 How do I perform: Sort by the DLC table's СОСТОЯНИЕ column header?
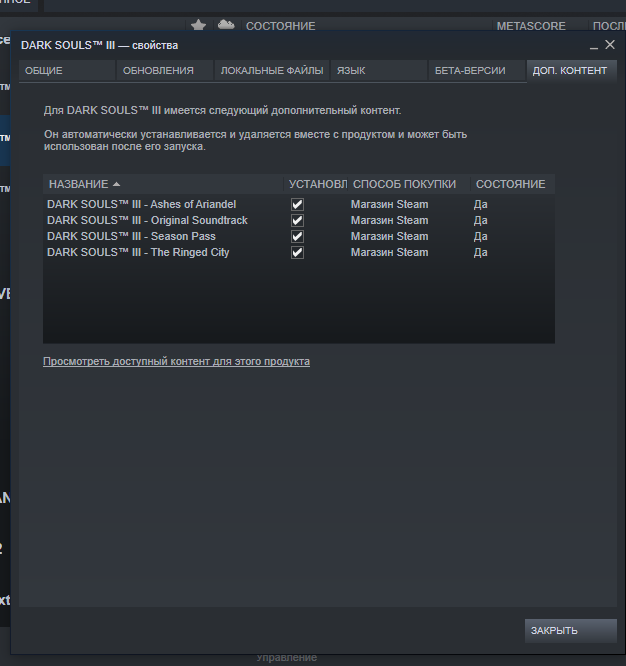tap(513, 184)
